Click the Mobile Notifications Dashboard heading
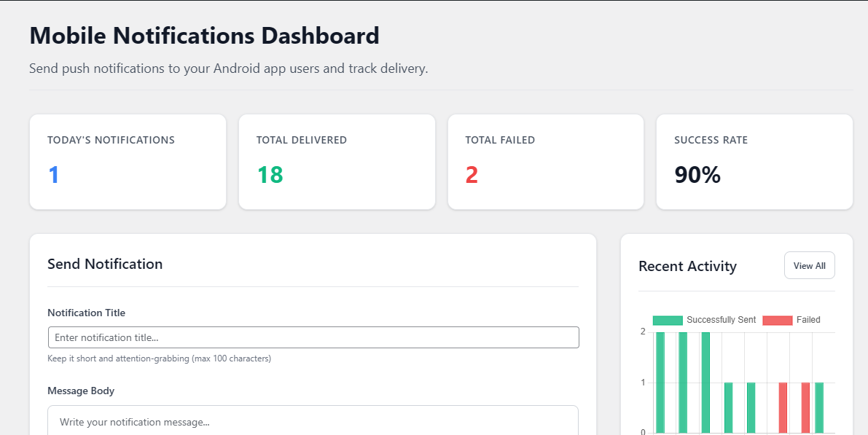Image resolution: width=868 pixels, height=435 pixels. click(x=204, y=36)
